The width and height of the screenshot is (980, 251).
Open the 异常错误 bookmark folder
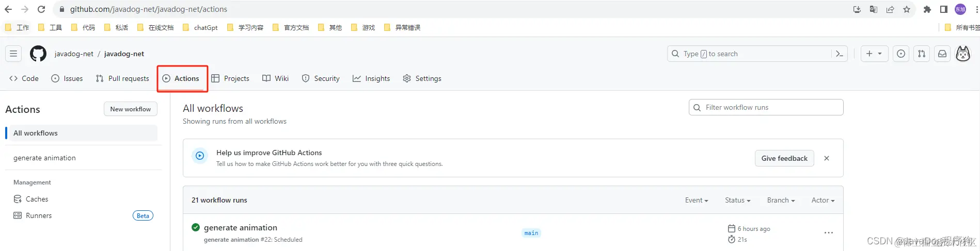tap(402, 27)
